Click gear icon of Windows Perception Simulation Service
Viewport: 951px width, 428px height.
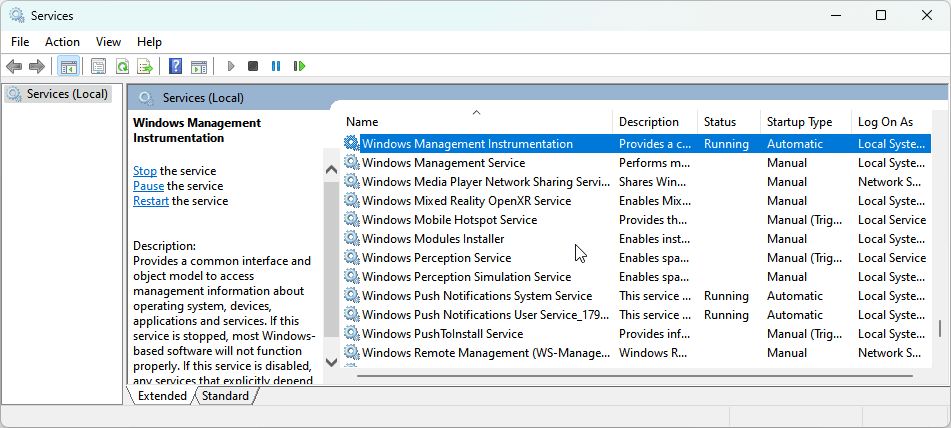point(351,276)
